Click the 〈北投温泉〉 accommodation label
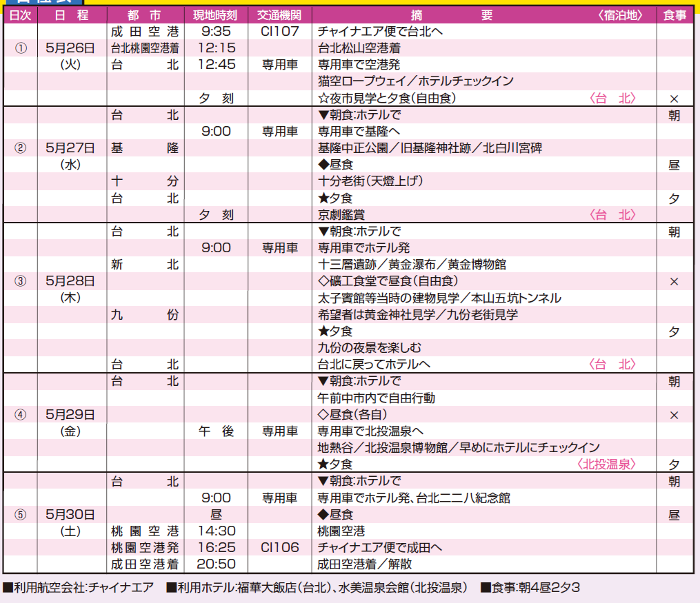Viewport: 700px width, 603px height. (606, 464)
